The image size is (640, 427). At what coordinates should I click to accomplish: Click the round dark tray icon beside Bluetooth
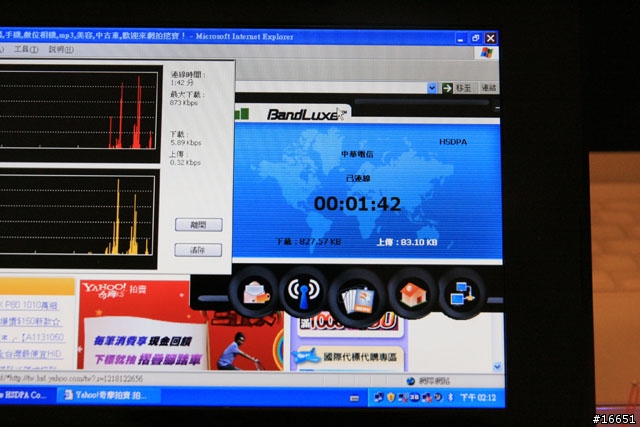coord(439,397)
